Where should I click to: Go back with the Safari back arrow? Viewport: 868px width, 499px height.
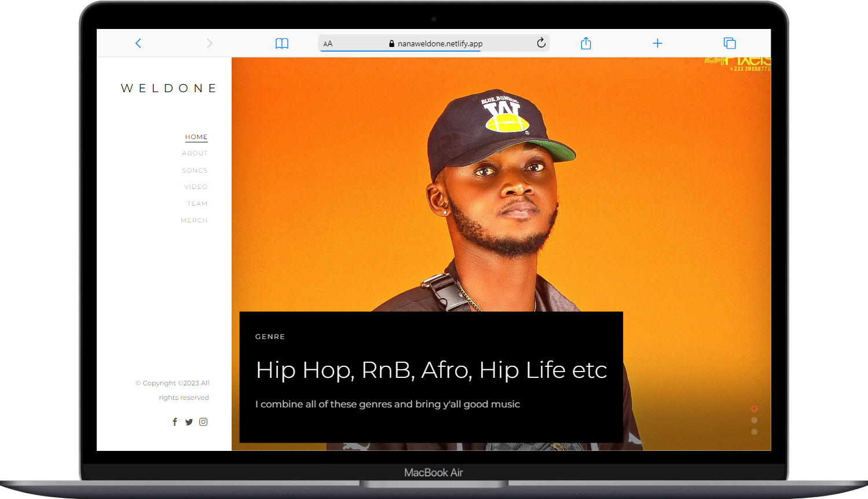(x=138, y=43)
